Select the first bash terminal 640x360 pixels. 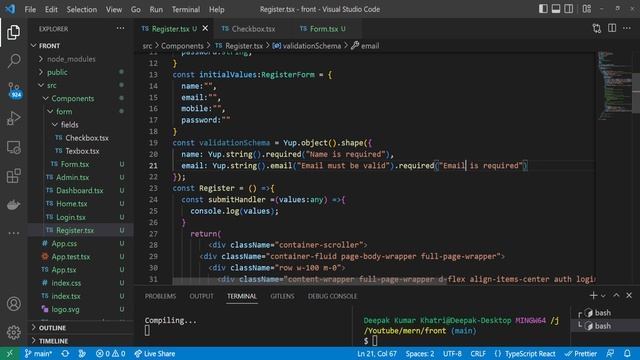coord(603,313)
